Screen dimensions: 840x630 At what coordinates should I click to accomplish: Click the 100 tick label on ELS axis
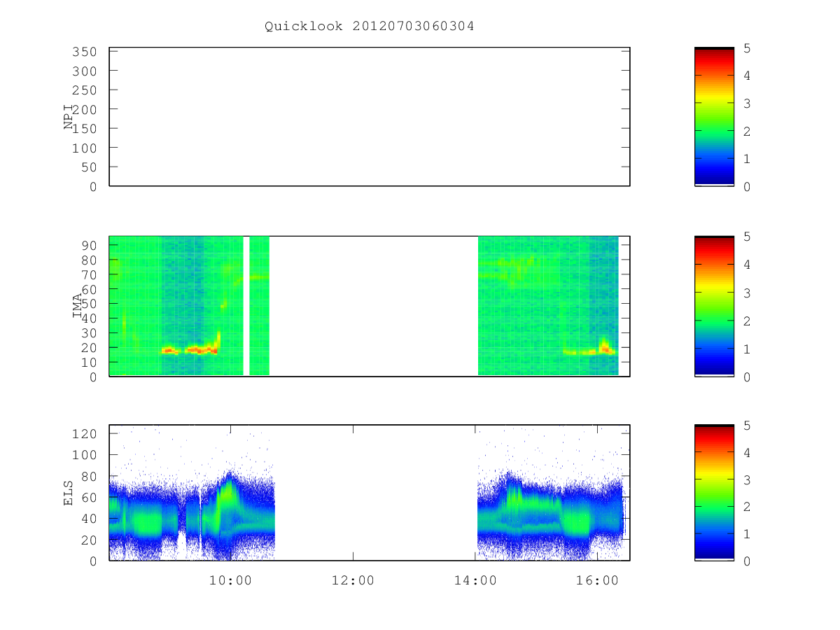[85, 454]
